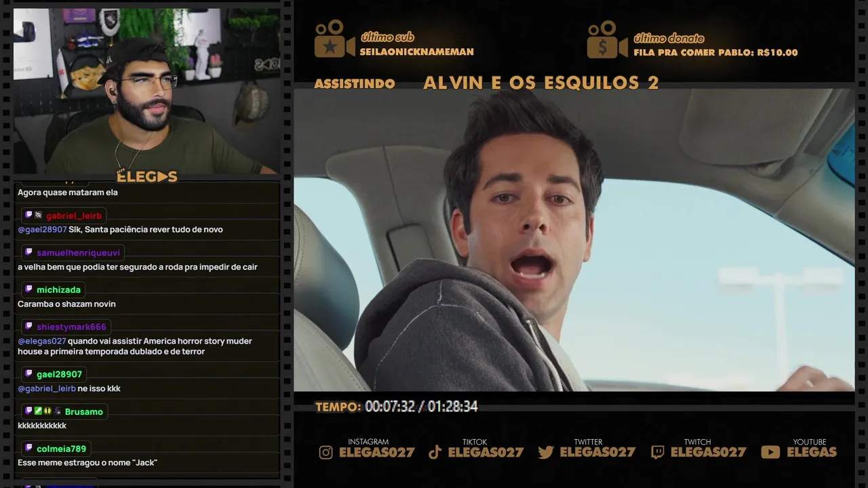
Task: Click the TEMPO 00:07:32 / 01:28:34 timer
Action: pos(397,407)
